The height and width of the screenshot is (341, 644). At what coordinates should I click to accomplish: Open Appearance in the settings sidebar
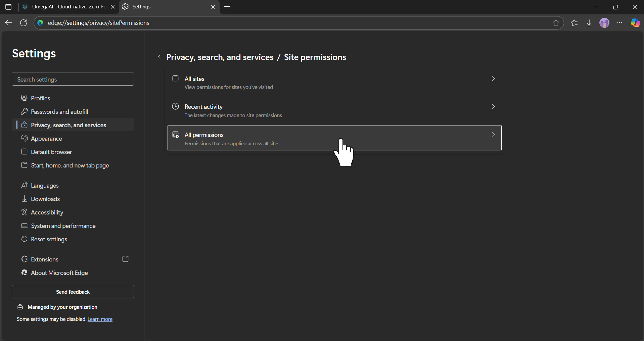pos(46,139)
